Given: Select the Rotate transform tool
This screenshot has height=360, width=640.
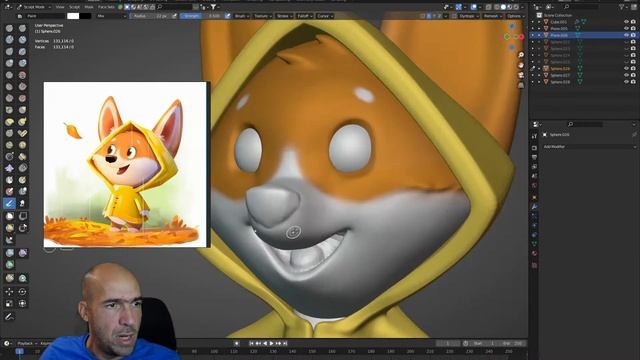Looking at the screenshot, I should [22, 291].
